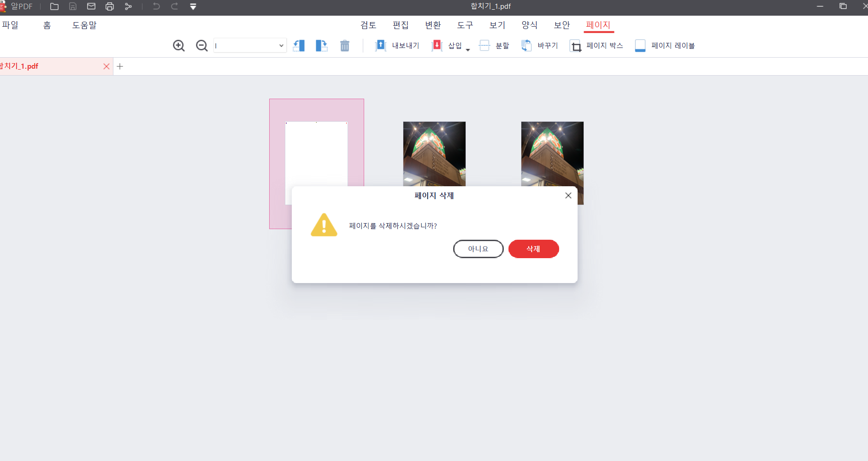Click the save icon
This screenshot has width=868, height=461.
[73, 6]
